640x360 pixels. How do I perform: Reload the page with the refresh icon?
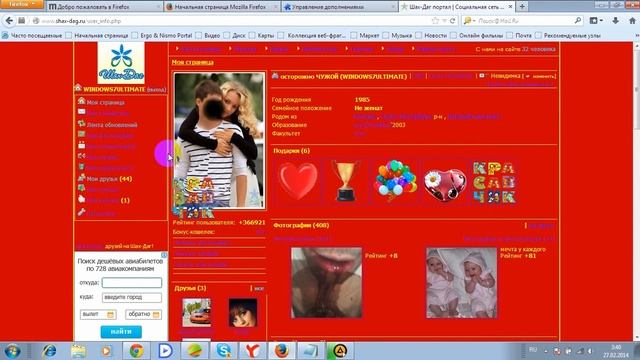(x=452, y=21)
